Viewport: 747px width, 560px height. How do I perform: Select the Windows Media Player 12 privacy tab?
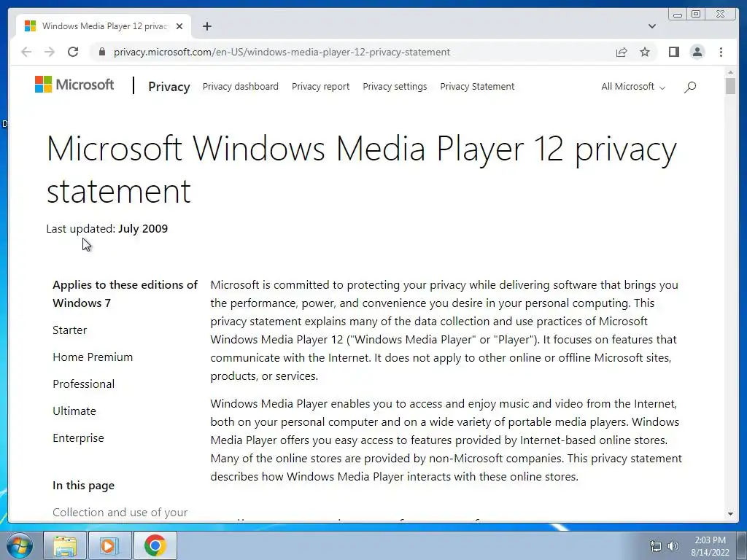coord(104,26)
